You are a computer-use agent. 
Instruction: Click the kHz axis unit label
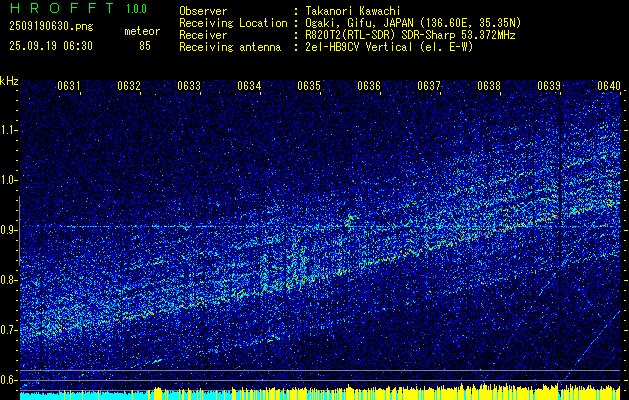coord(9,81)
